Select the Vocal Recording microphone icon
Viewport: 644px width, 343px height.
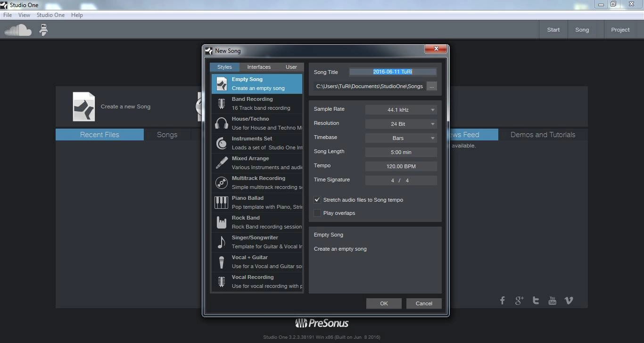tap(222, 282)
